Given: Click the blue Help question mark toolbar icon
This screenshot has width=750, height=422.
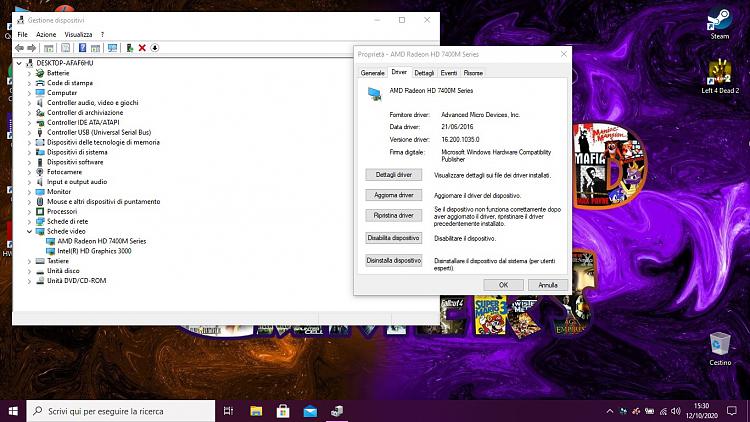Looking at the screenshot, I should 82,48.
